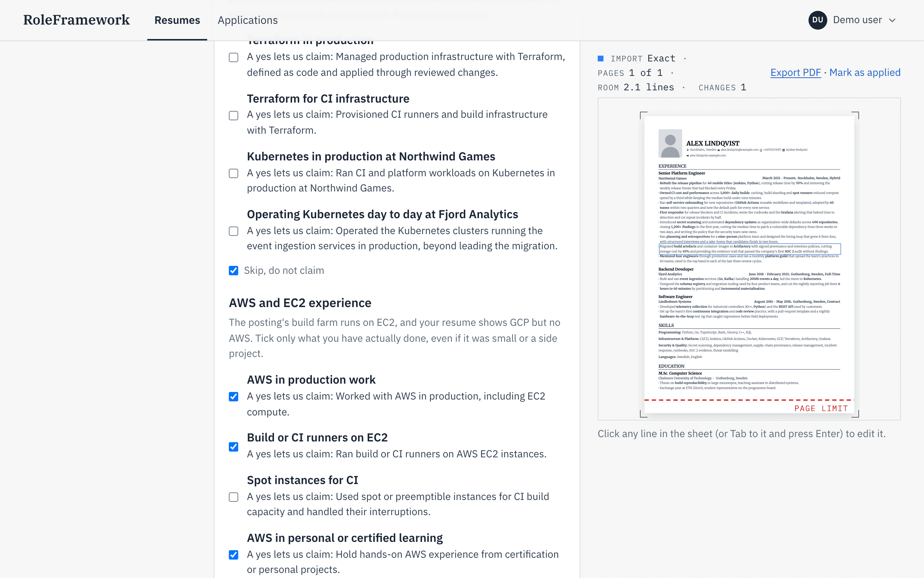Click the profile photo placeholder in resume
The height and width of the screenshot is (578, 924).
pos(670,143)
